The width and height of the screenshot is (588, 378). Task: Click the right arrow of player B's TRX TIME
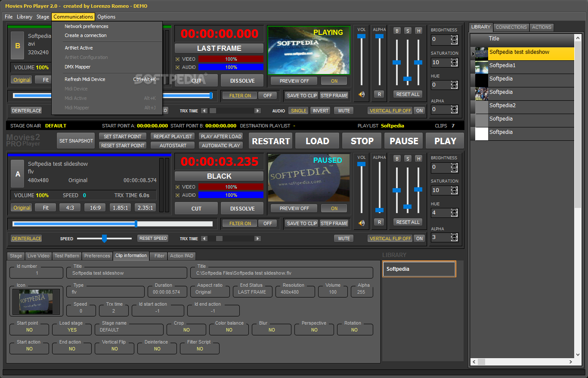point(257,111)
